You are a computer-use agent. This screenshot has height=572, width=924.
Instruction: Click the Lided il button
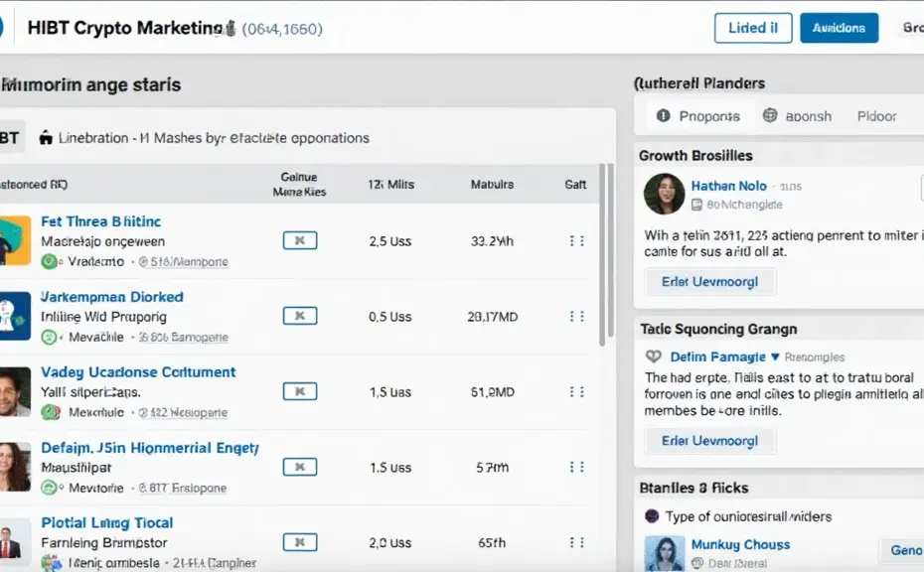pos(752,28)
